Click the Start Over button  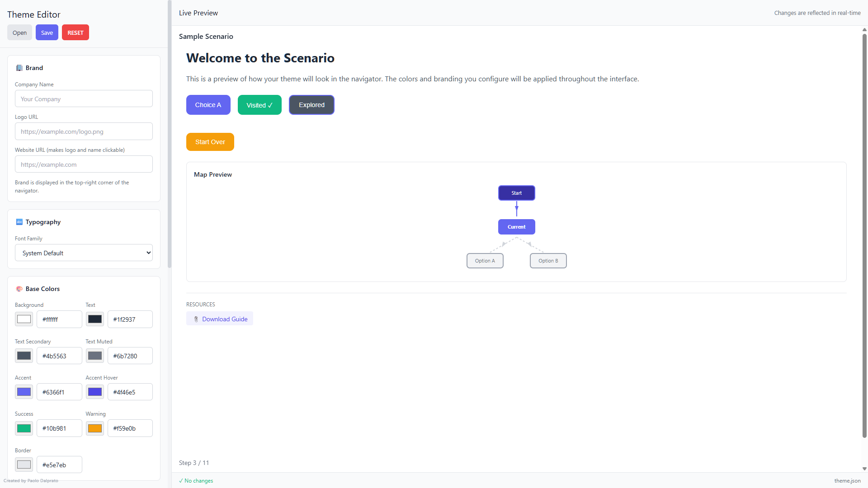210,142
